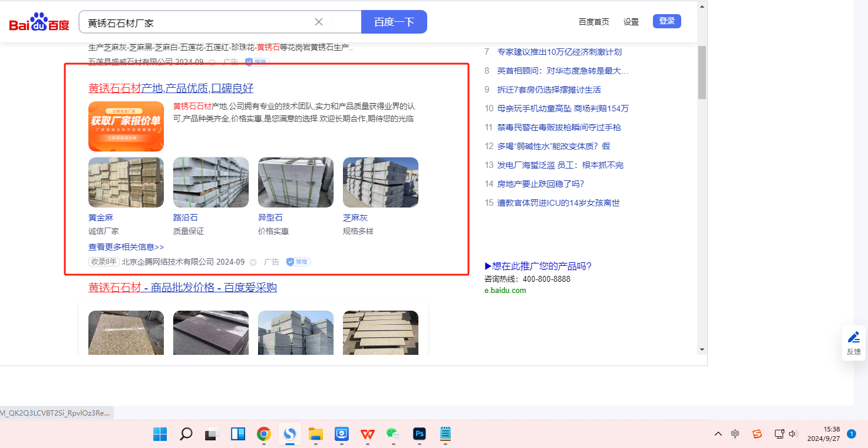Screen dimensions: 868x448
Task: Open Task View on the taskbar
Action: click(x=212, y=434)
